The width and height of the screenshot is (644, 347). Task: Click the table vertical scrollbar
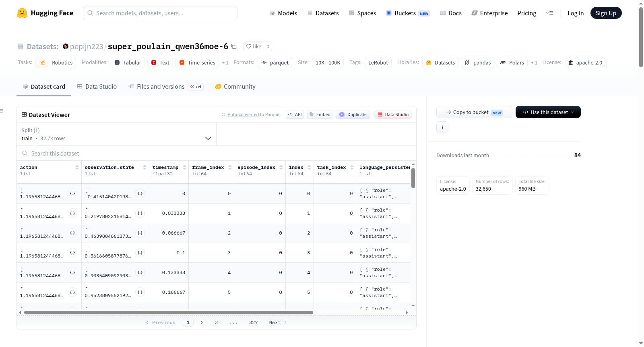pyautogui.click(x=413, y=178)
